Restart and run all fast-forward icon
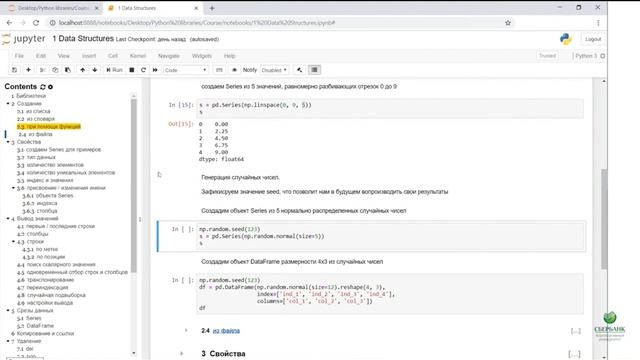640x360 pixels. (155, 70)
